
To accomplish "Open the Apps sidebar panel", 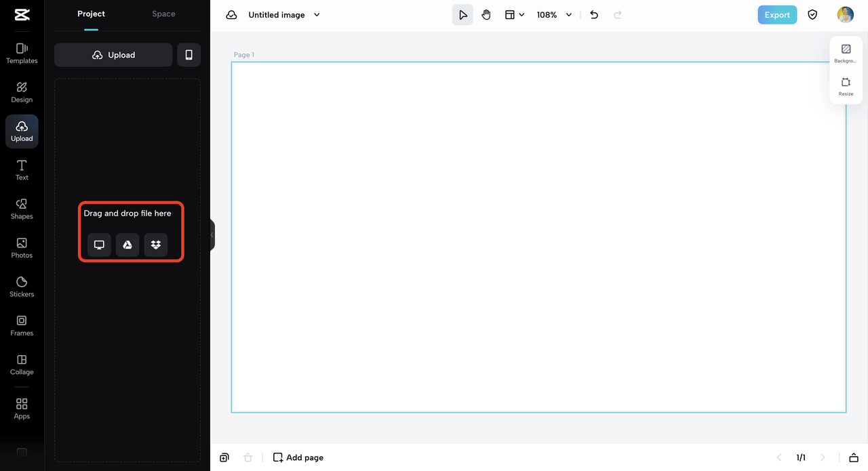I will click(x=22, y=409).
